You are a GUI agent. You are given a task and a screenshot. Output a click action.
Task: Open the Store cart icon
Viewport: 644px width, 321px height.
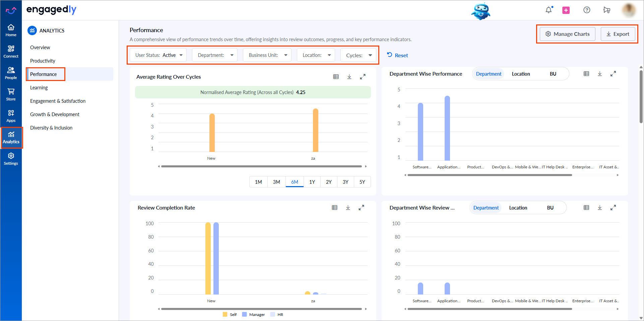(x=11, y=94)
